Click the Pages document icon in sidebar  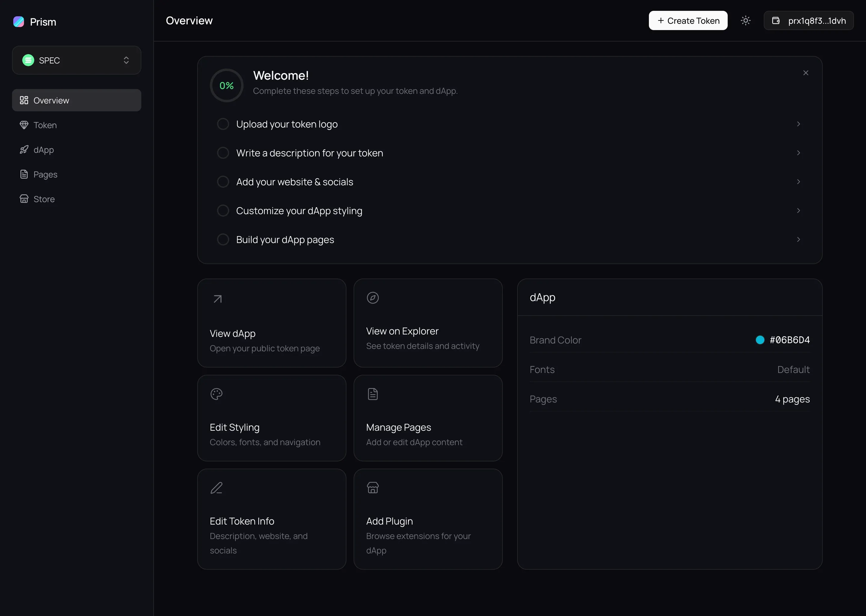coord(24,174)
